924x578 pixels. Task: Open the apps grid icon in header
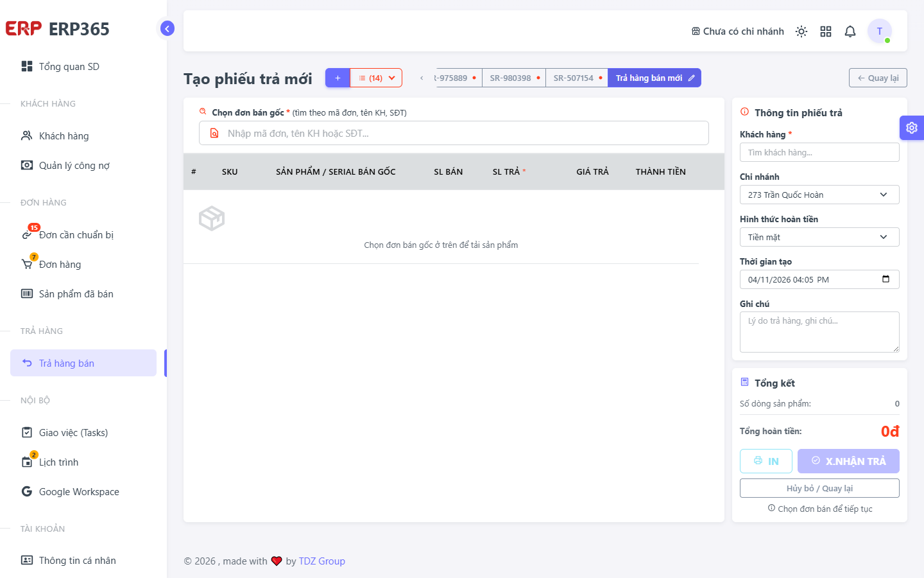point(826,31)
